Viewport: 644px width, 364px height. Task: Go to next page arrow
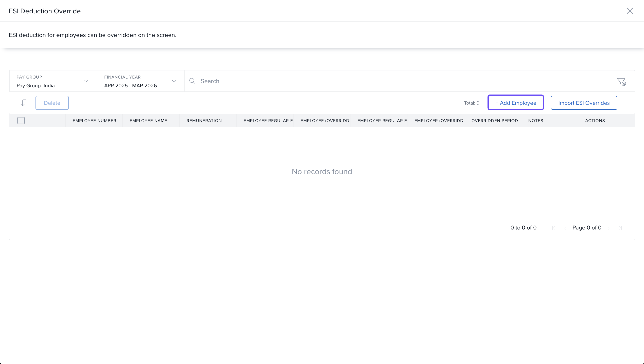[x=609, y=228]
